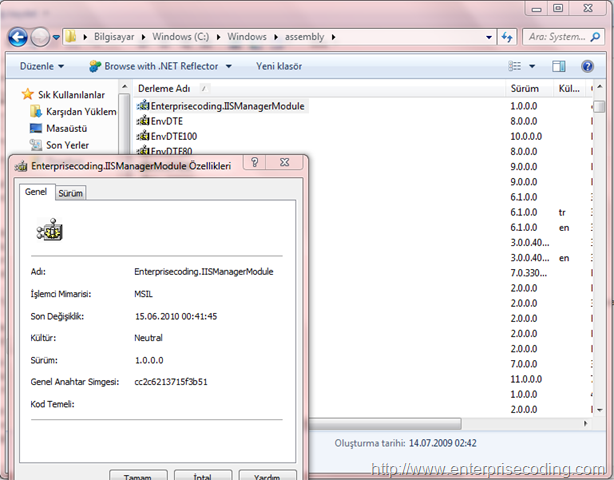This screenshot has width=614, height=480.
Task: Click the search magnifier icon
Action: pos(595,37)
